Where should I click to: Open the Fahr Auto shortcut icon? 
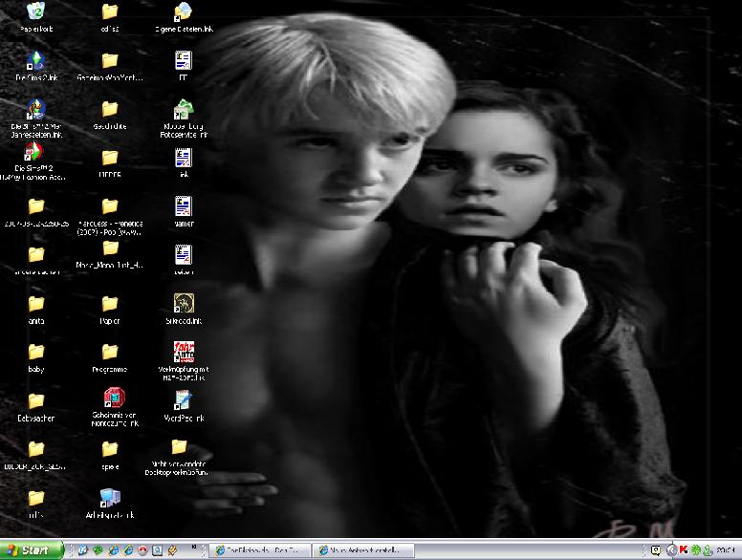pyautogui.click(x=183, y=351)
